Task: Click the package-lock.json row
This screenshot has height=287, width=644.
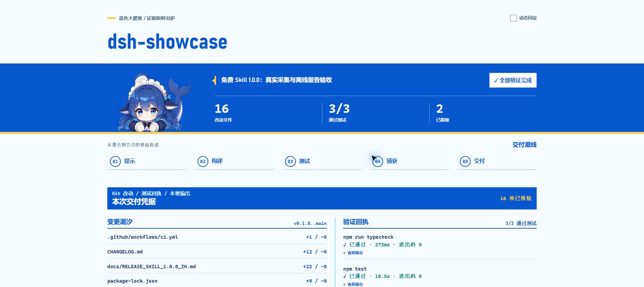Action: (217, 281)
